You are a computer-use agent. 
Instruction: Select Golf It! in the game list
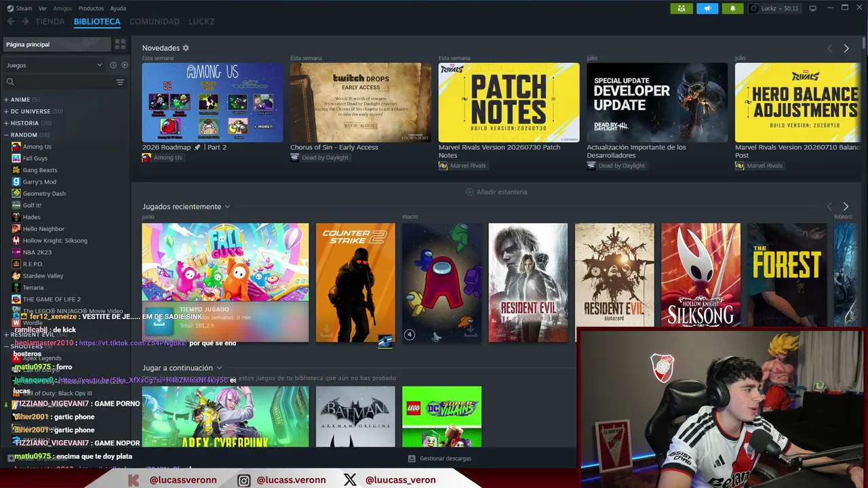coord(32,205)
